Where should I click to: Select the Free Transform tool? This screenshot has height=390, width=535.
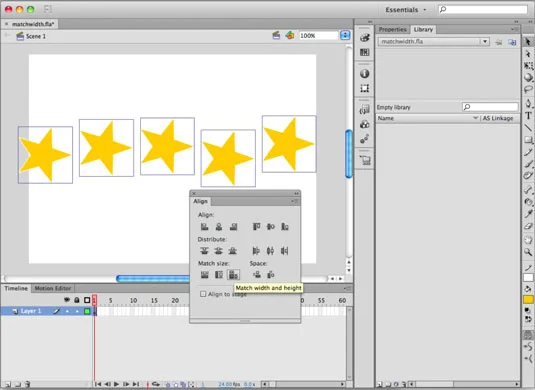pyautogui.click(x=528, y=66)
